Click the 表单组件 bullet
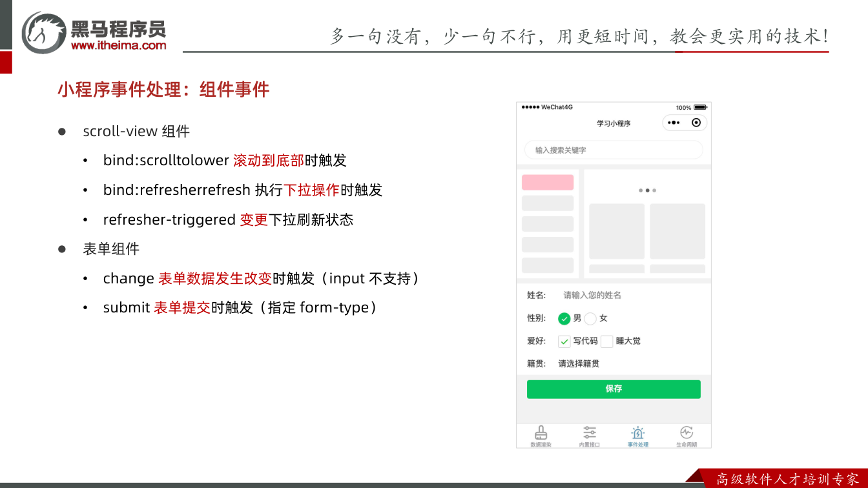868x488 pixels. click(111, 249)
